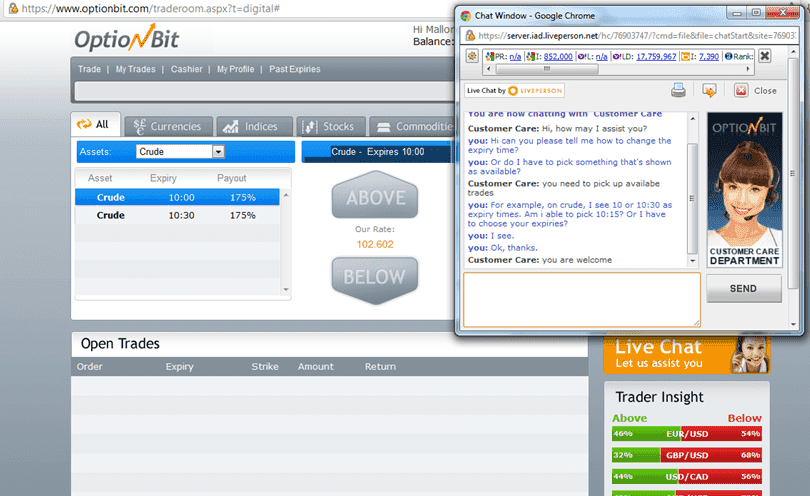
Task: Click the chat window address bar URL
Action: (636, 35)
